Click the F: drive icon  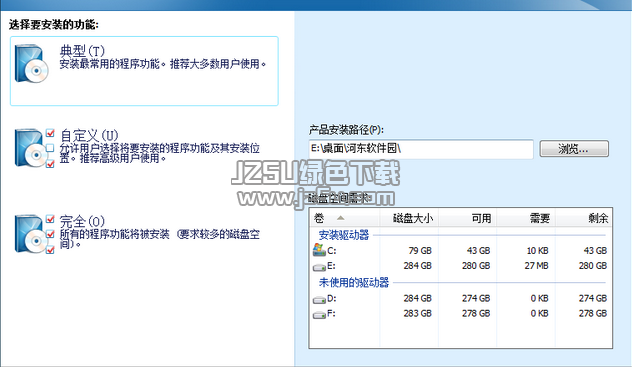point(319,315)
